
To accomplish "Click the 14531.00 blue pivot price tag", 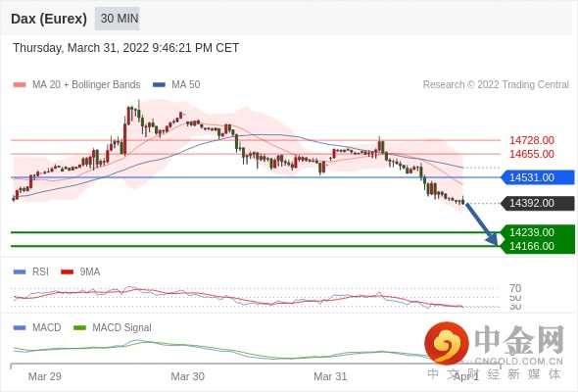I will 538,177.
